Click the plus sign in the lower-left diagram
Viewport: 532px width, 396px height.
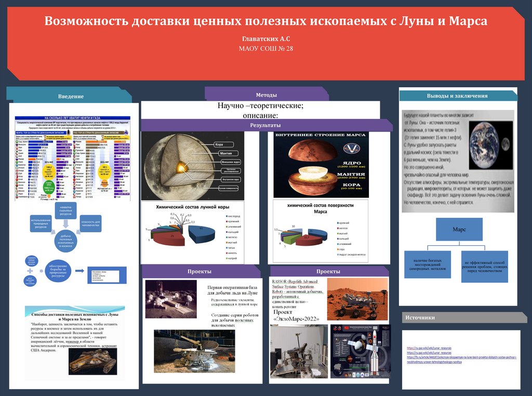tap(31, 271)
